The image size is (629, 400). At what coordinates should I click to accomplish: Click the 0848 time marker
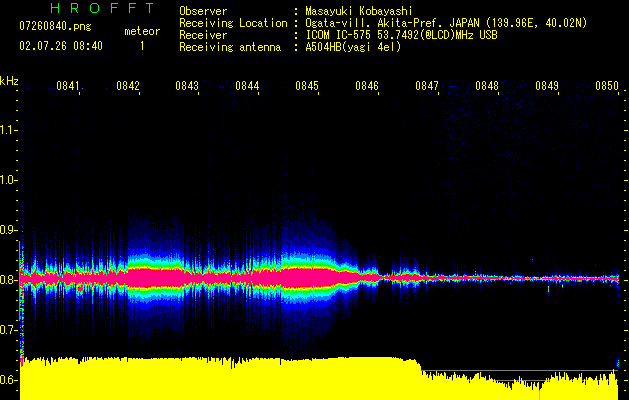click(487, 86)
